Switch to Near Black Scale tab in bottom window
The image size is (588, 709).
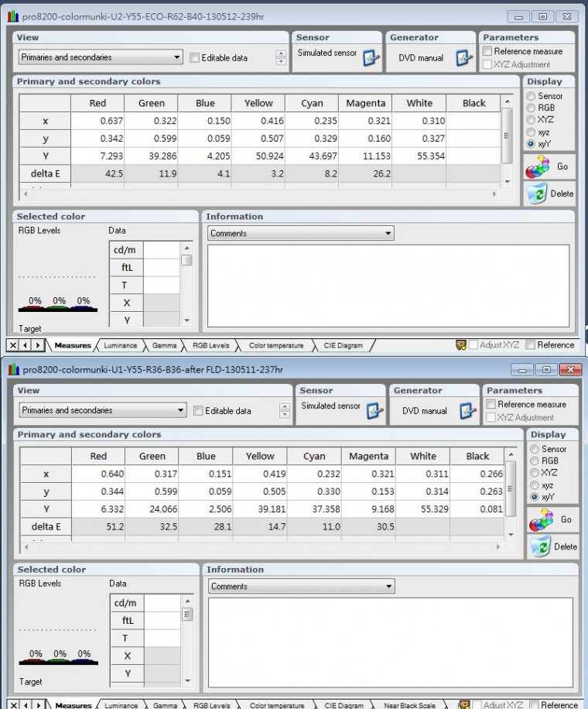point(409,705)
